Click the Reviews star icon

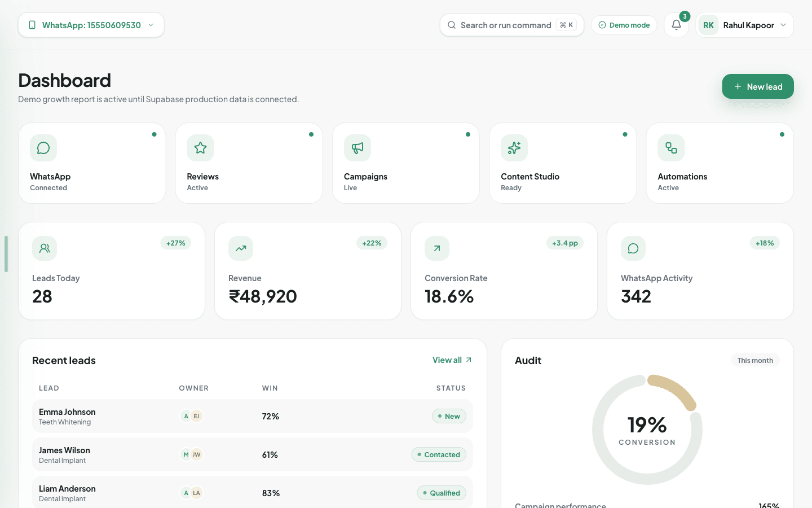pyautogui.click(x=200, y=148)
